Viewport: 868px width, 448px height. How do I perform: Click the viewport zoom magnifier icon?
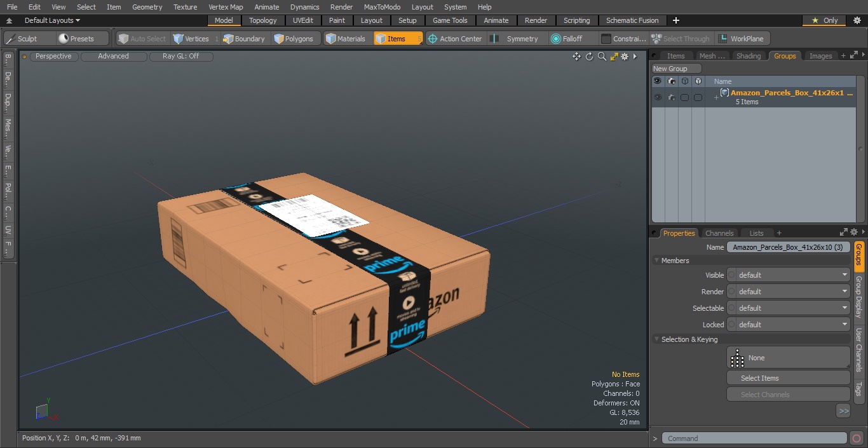pos(602,57)
